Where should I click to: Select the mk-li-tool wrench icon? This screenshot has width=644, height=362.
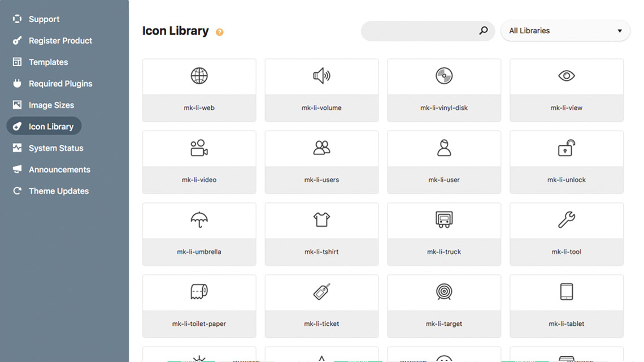[566, 219]
